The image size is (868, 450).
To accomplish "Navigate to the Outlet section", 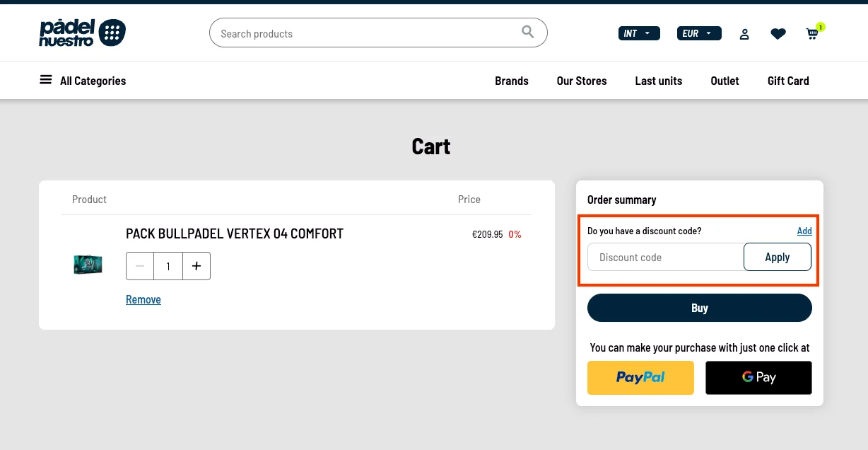I will [x=725, y=81].
